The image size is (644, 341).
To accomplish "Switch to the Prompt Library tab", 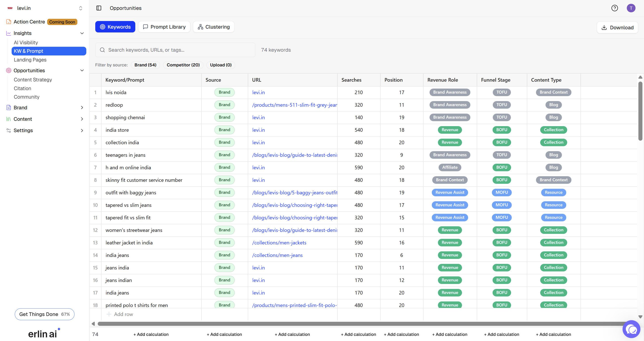I will tap(164, 27).
